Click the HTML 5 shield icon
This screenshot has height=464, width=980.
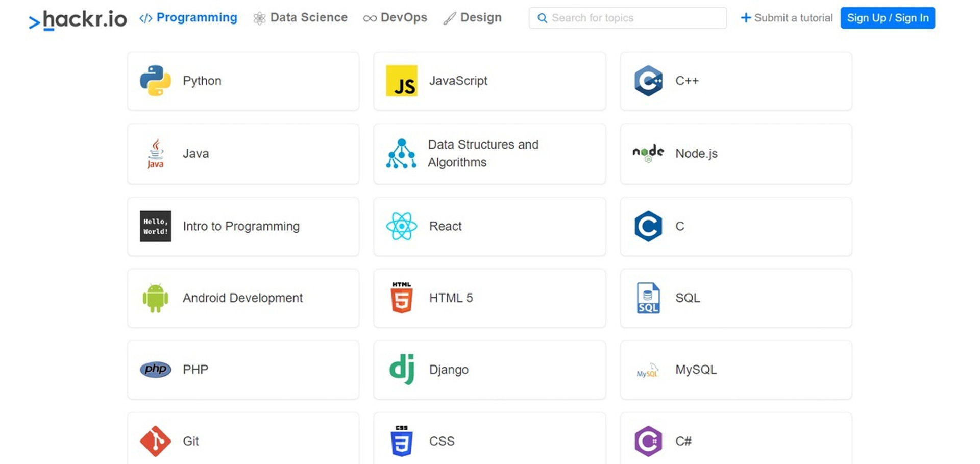coord(402,298)
